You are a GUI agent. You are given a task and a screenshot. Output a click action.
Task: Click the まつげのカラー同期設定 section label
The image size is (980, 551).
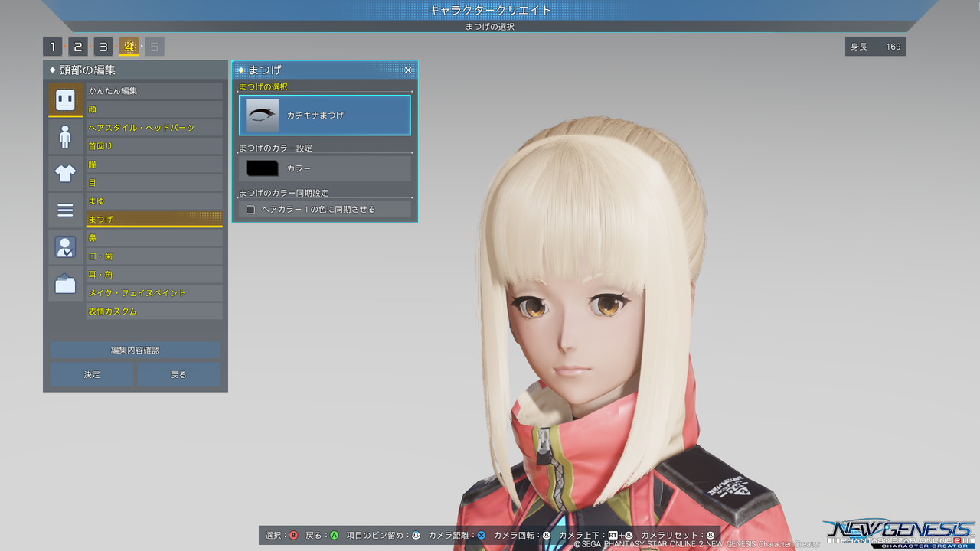tap(283, 193)
